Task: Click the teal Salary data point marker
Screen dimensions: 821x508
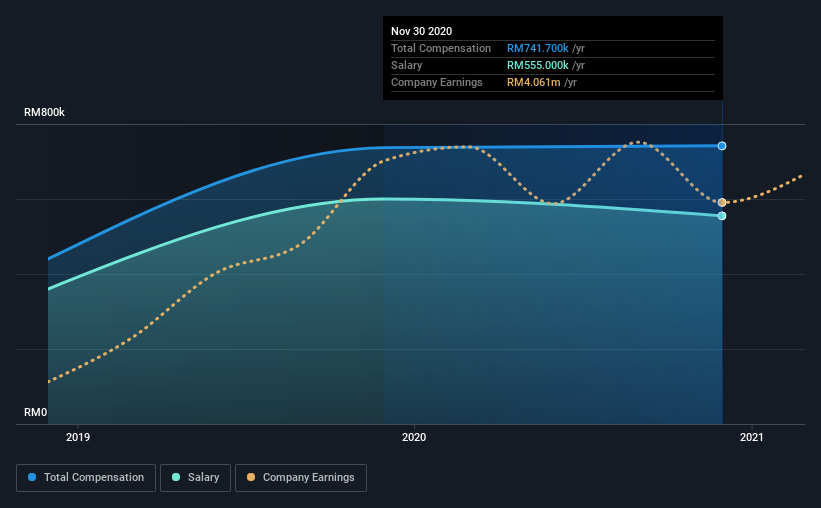Action: point(722,216)
